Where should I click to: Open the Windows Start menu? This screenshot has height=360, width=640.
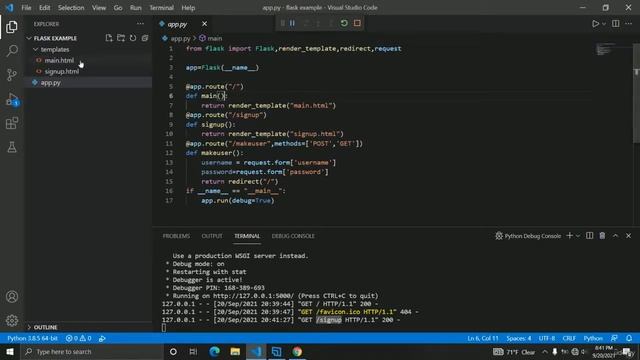tap(10, 351)
